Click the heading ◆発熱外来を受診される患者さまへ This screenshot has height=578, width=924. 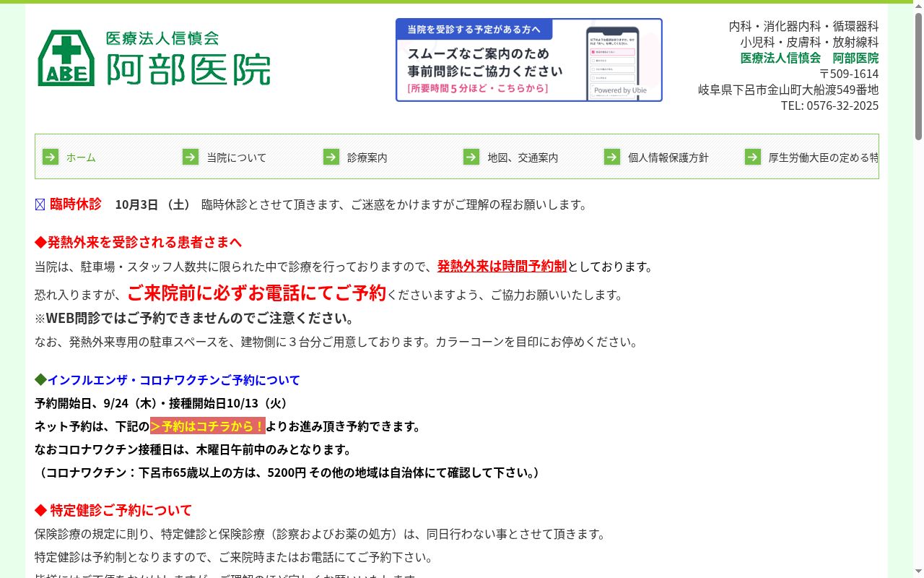139,241
